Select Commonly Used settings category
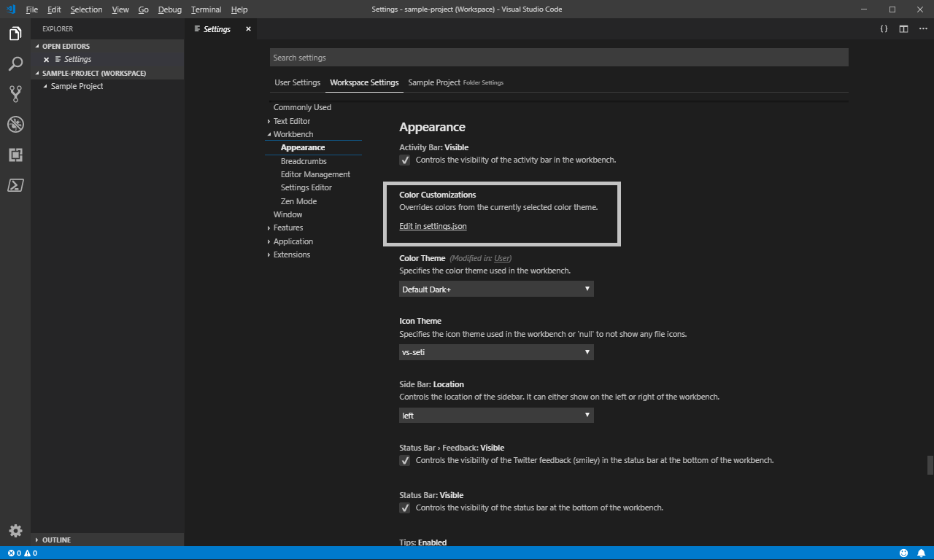Image resolution: width=934 pixels, height=560 pixels. coord(302,107)
